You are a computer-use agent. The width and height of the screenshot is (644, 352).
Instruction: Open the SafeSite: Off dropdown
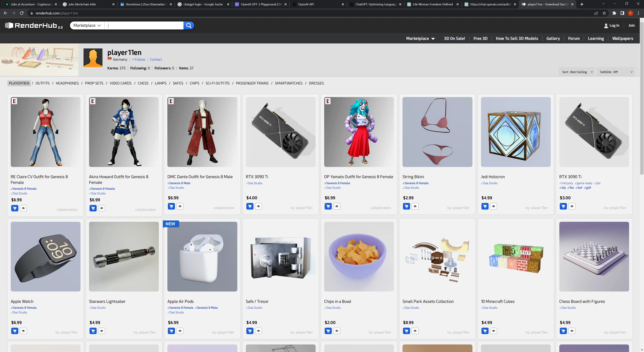tap(616, 72)
